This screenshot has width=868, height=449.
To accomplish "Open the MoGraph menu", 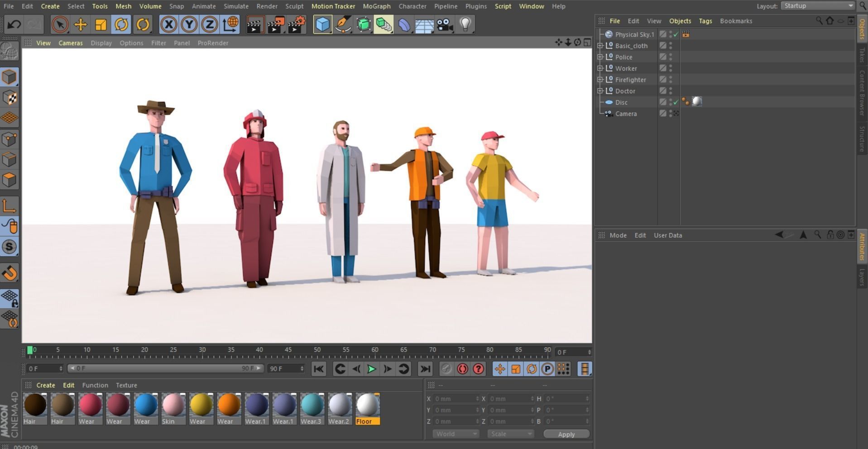I will [x=377, y=6].
